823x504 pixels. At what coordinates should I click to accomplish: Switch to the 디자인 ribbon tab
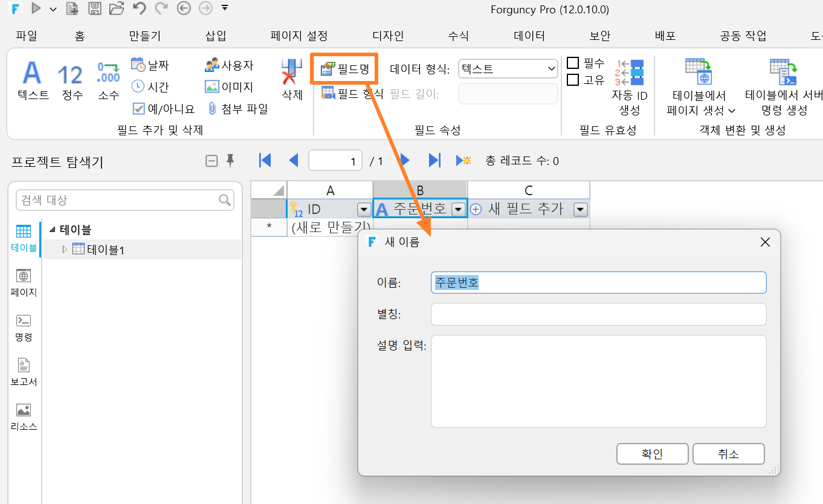(x=388, y=36)
